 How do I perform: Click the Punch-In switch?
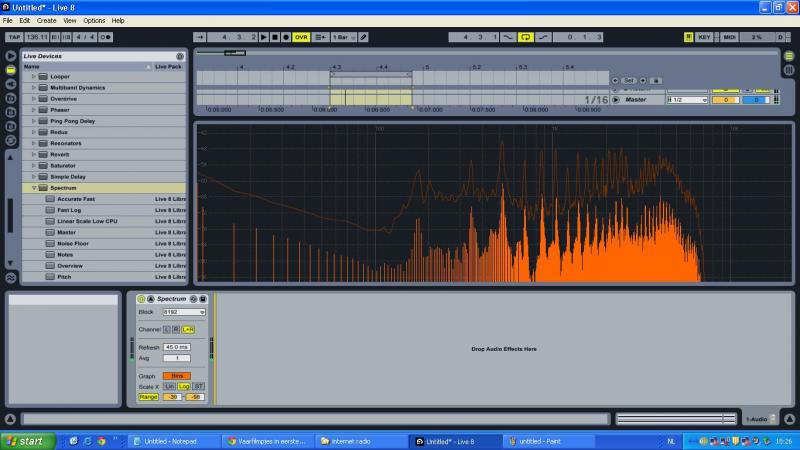[508, 37]
